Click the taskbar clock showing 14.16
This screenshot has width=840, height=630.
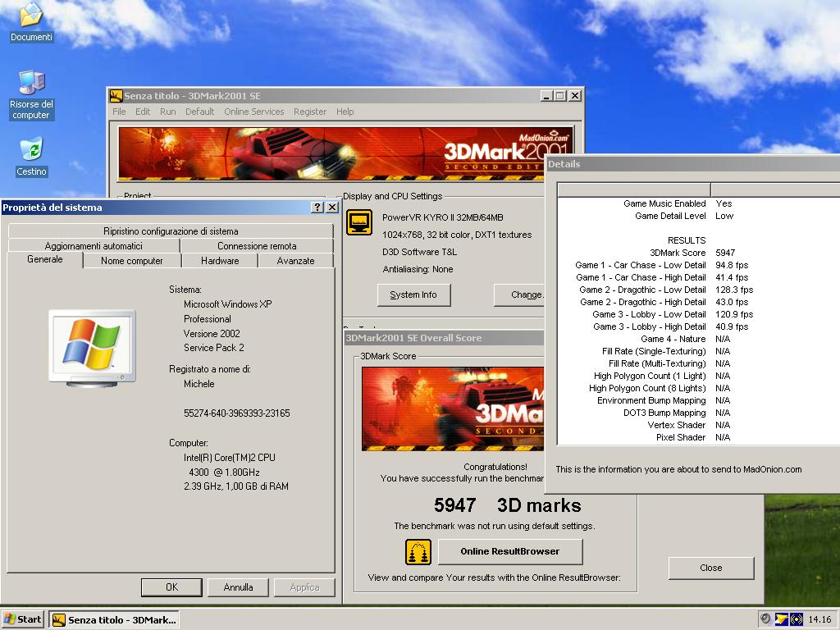click(819, 619)
